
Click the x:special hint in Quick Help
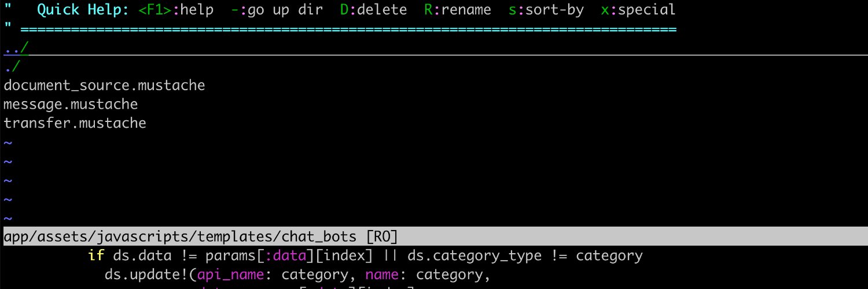(638, 10)
